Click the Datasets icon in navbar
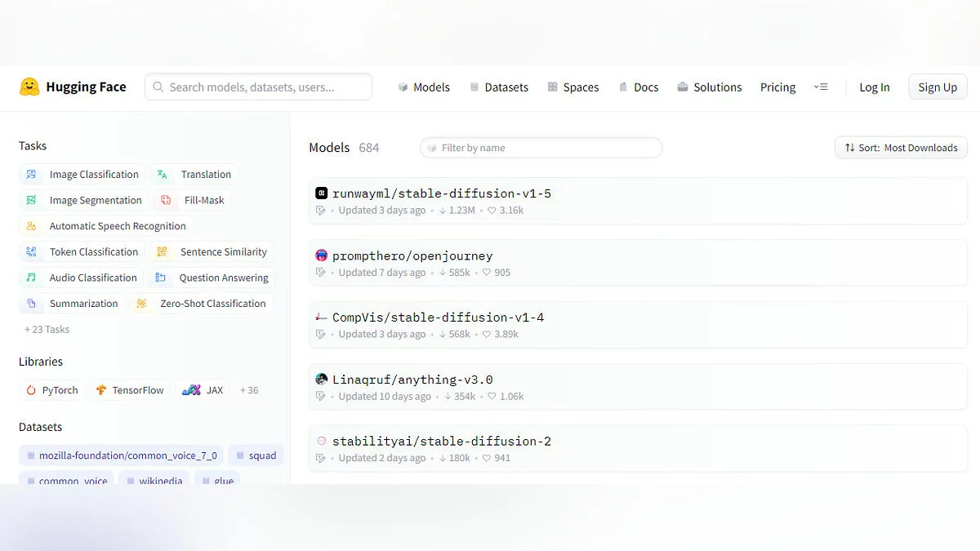Screen dimensions: 980x551 474,87
